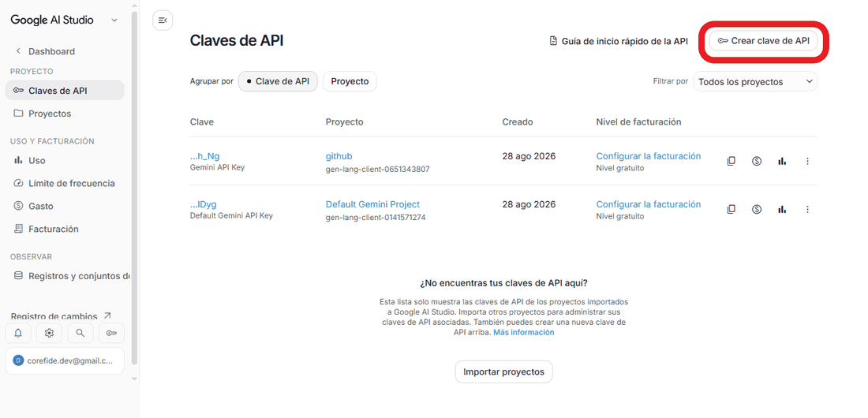Copy the ...h_Ng API key

(731, 161)
